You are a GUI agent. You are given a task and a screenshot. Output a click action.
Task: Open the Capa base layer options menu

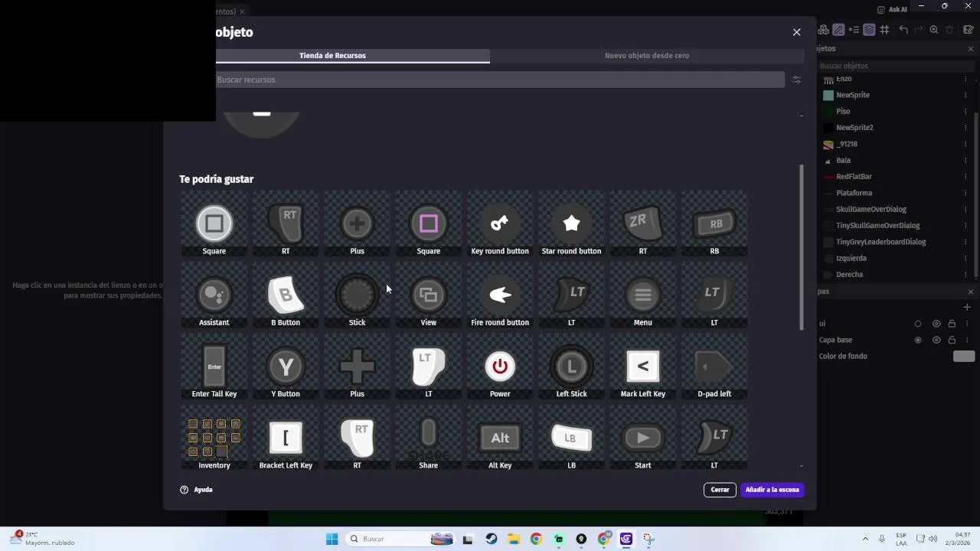click(965, 340)
